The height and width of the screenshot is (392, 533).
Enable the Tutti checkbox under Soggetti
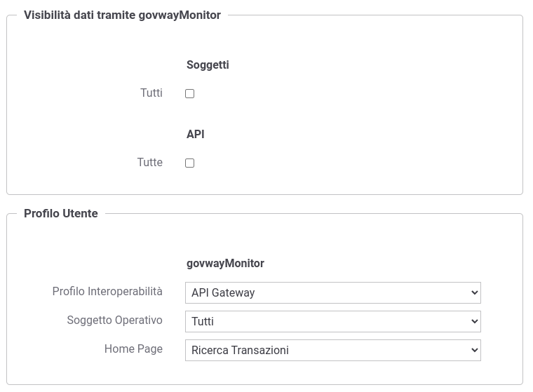pos(189,93)
